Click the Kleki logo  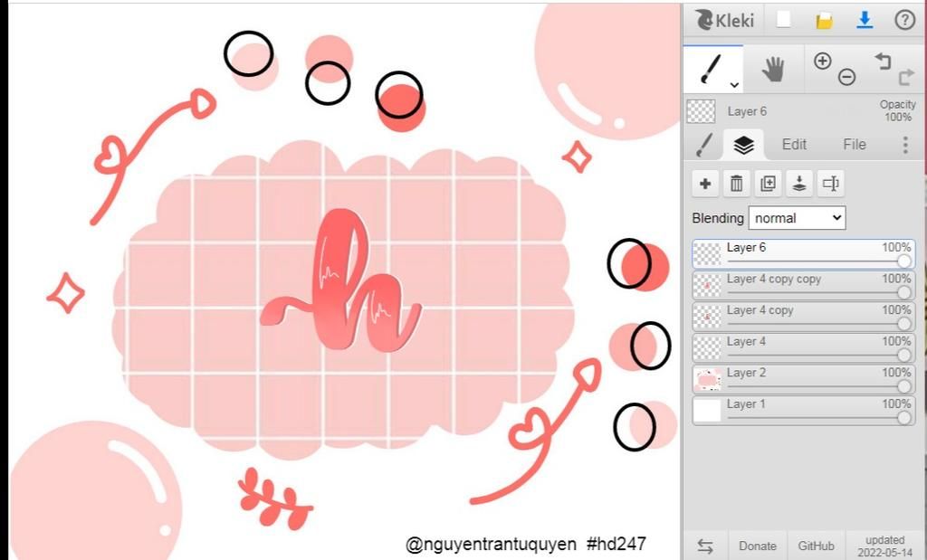tap(724, 20)
